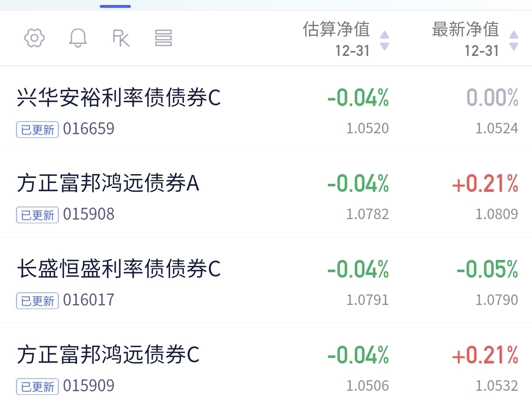The width and height of the screenshot is (532, 408).
Task: Tap the 已更新 badge next to 016659
Action: pyautogui.click(x=37, y=130)
